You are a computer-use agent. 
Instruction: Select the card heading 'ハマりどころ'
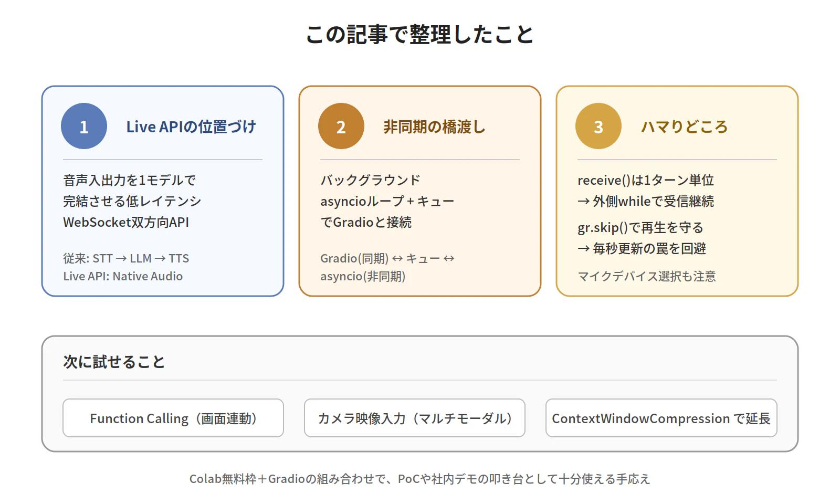pos(684,127)
